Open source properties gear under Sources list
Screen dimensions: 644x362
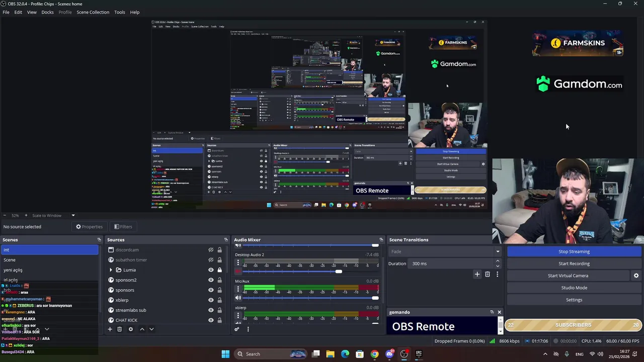pyautogui.click(x=131, y=329)
